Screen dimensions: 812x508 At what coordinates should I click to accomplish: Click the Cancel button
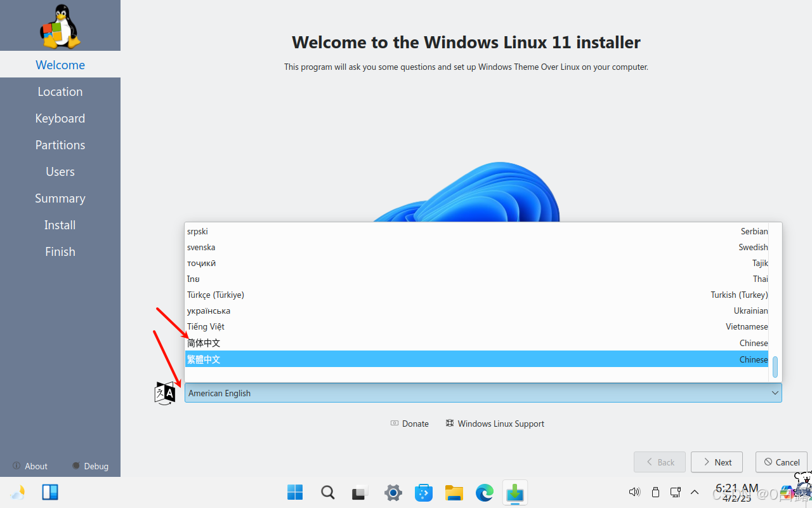click(782, 462)
